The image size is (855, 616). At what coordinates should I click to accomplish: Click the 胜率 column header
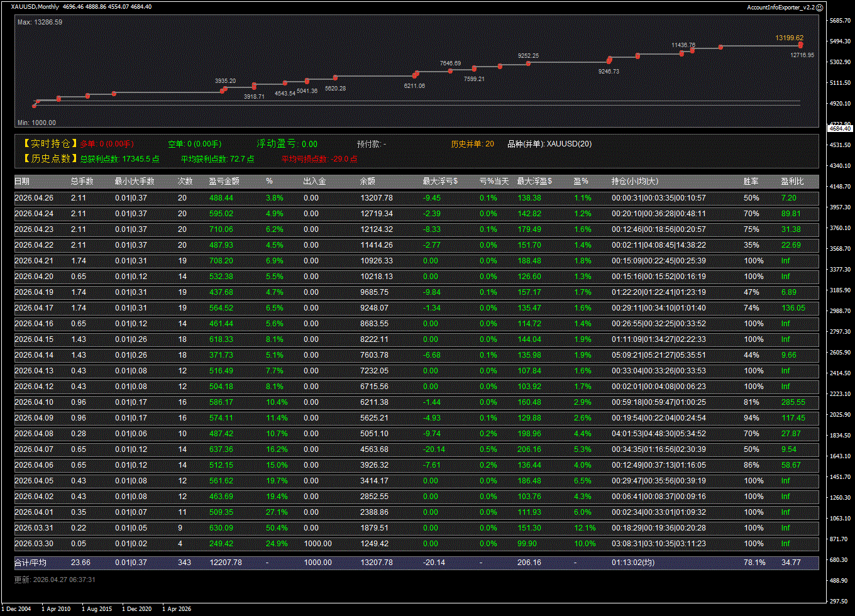coord(751,182)
